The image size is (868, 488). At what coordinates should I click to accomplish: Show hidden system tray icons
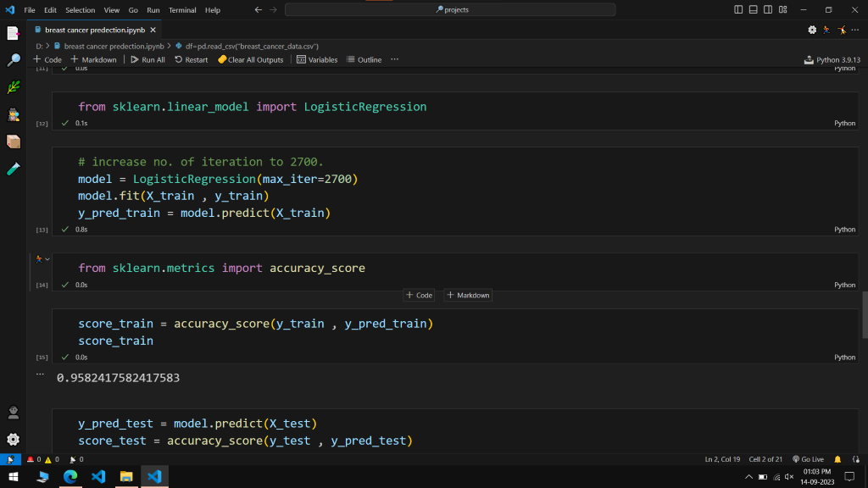pos(748,477)
